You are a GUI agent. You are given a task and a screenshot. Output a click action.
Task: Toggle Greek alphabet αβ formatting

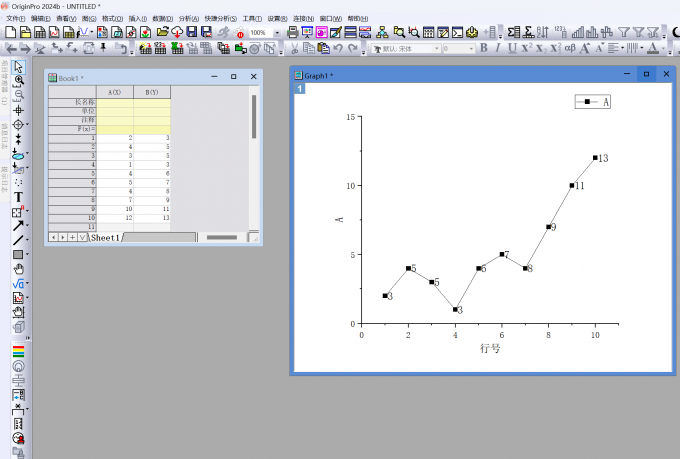(x=570, y=48)
